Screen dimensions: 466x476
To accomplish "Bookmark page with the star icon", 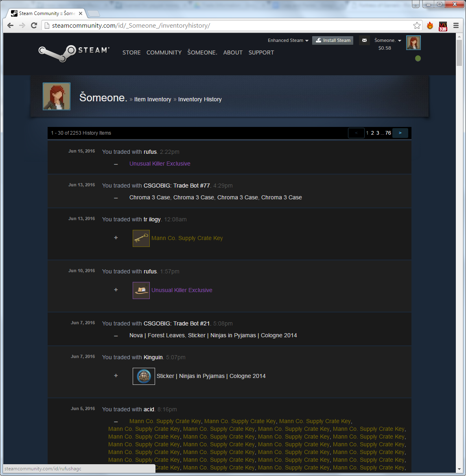I will 417,26.
